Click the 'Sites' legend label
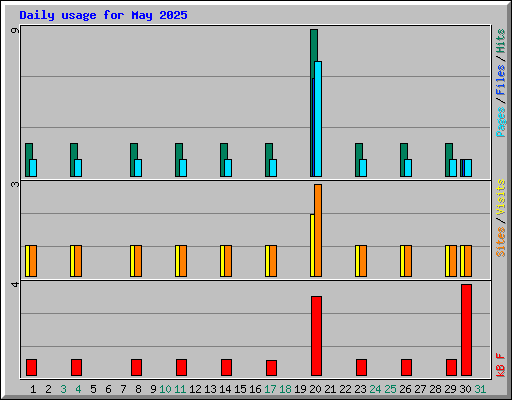The image size is (512, 400). tap(500, 242)
